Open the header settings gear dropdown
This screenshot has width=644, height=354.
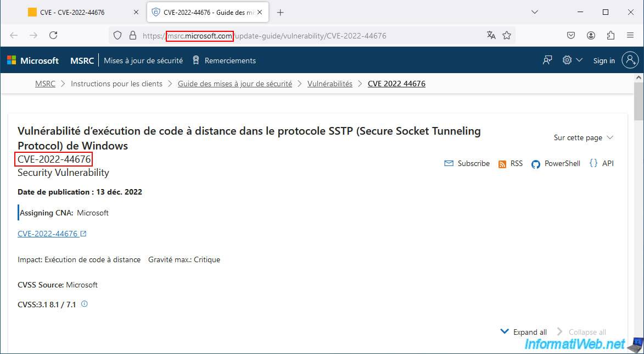pyautogui.click(x=572, y=60)
